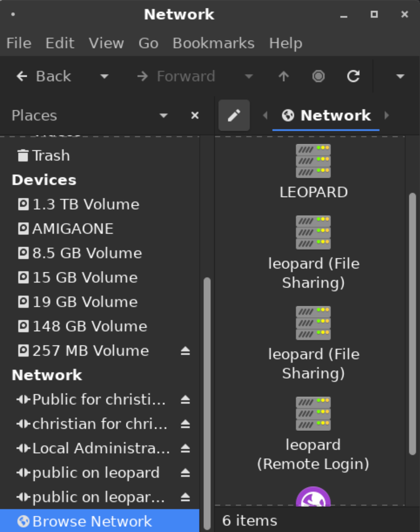This screenshot has width=420, height=532.
Task: Open Trash in the Places sidebar
Action: pyautogui.click(x=51, y=156)
